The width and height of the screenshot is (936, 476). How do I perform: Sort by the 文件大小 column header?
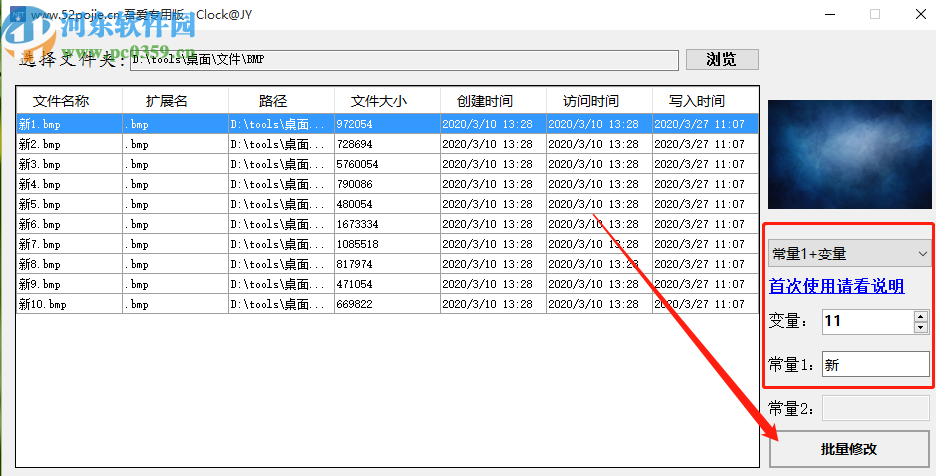tap(387, 100)
